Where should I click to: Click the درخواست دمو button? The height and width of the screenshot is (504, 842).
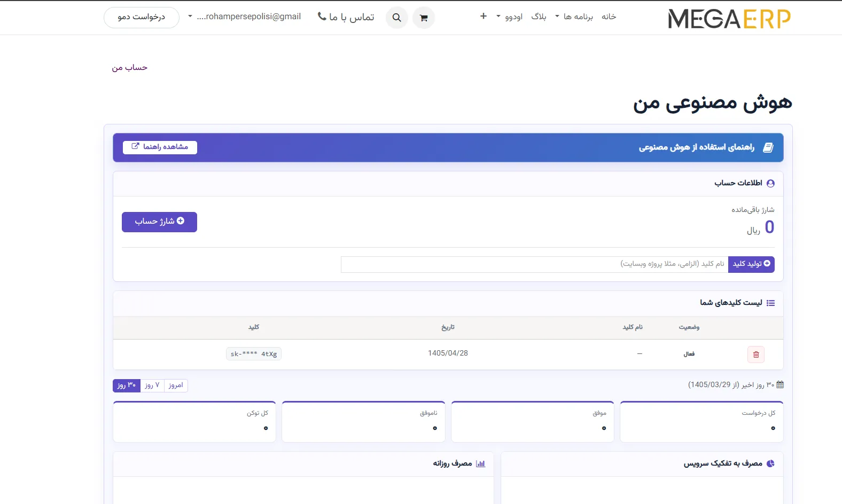pos(142,17)
